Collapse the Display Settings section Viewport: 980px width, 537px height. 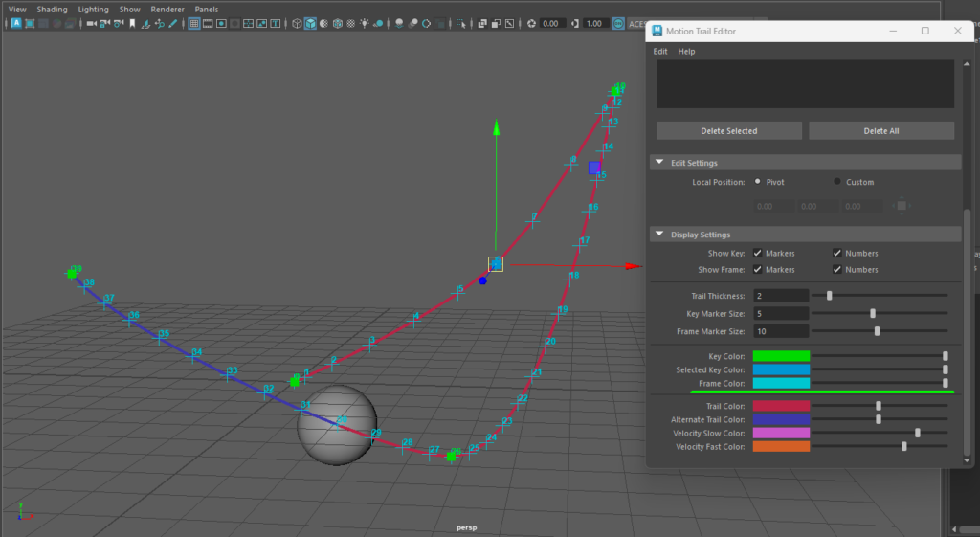659,235
